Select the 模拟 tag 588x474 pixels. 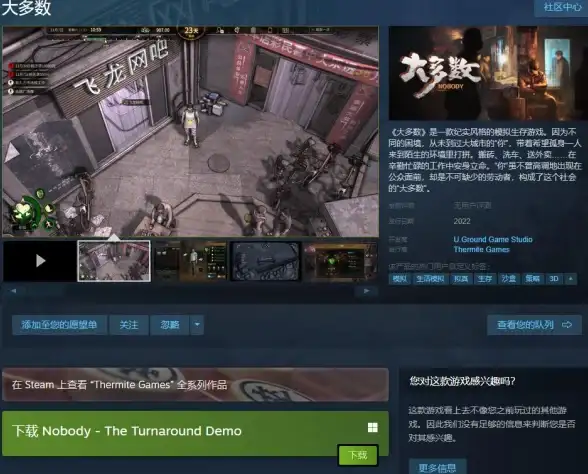coord(400,279)
